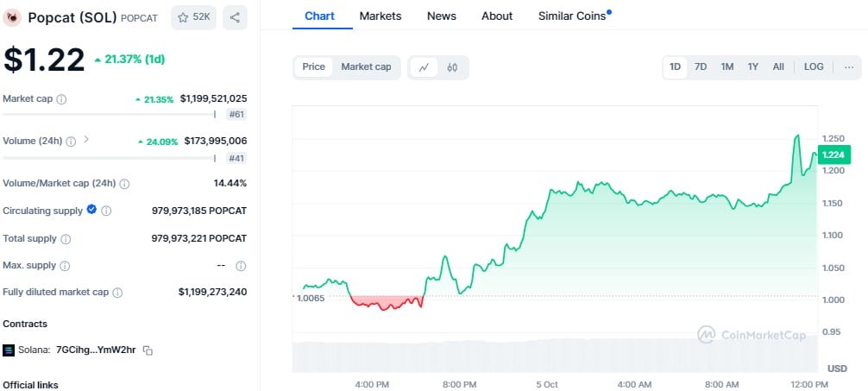Open the chart more-options ellipsis menu
The width and height of the screenshot is (868, 391).
pyautogui.click(x=849, y=67)
